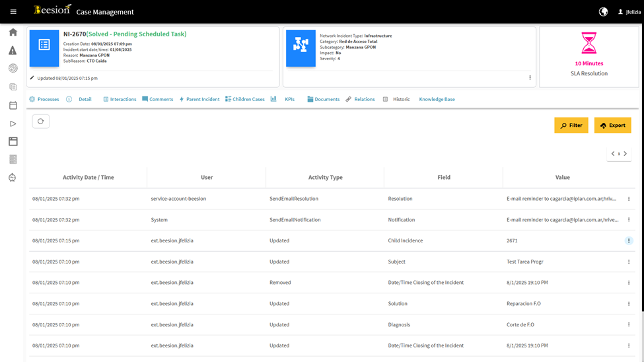
Task: Open the three-dot menu in incident type card
Action: 530,78
